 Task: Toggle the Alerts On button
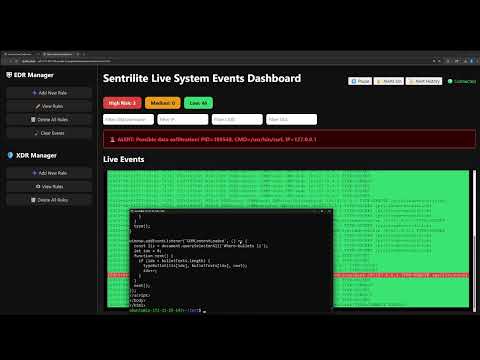pos(389,81)
